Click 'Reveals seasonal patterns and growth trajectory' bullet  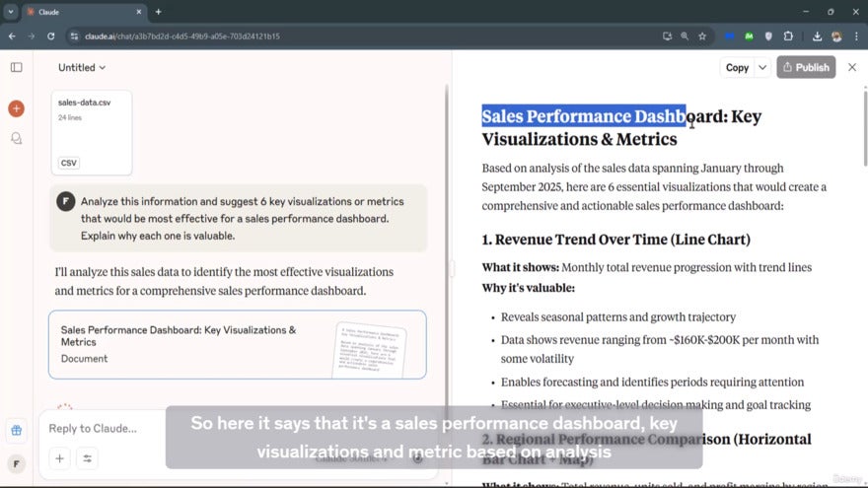click(x=618, y=317)
